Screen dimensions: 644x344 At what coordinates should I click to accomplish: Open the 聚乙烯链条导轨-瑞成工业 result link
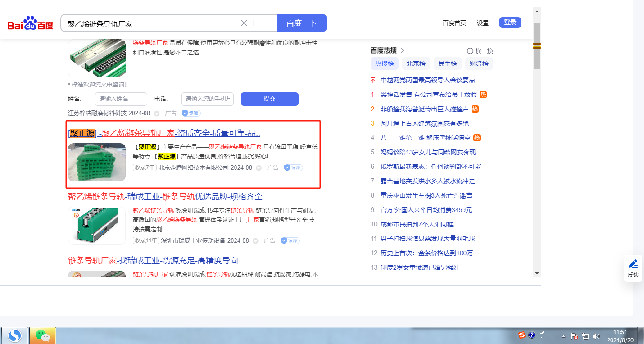[x=165, y=197]
